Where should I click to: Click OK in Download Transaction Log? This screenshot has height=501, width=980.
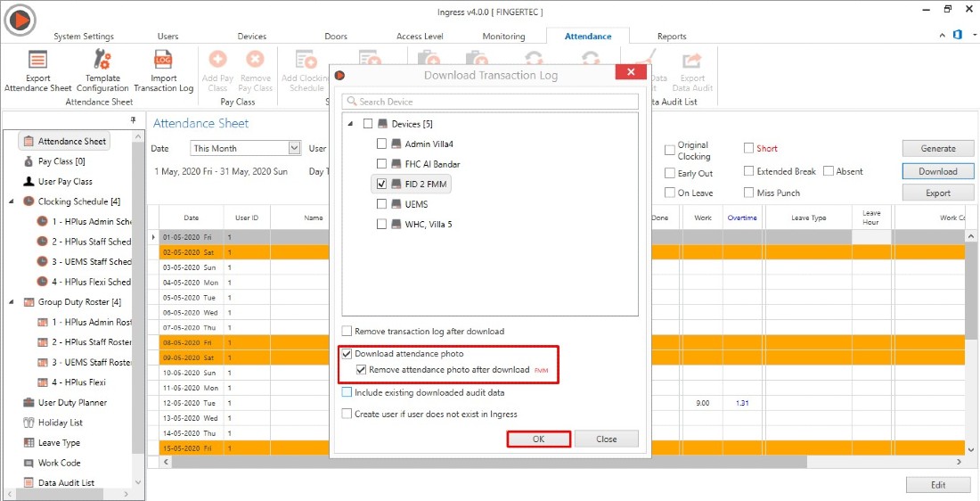point(538,439)
